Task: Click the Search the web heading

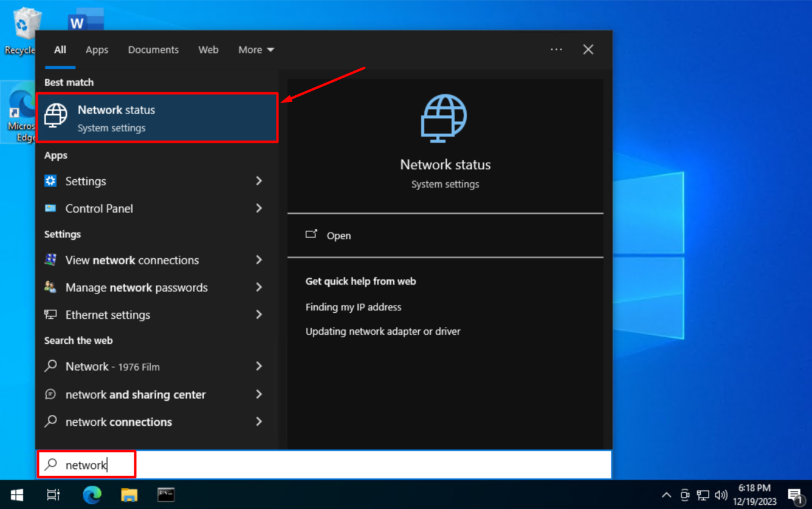Action: [78, 341]
